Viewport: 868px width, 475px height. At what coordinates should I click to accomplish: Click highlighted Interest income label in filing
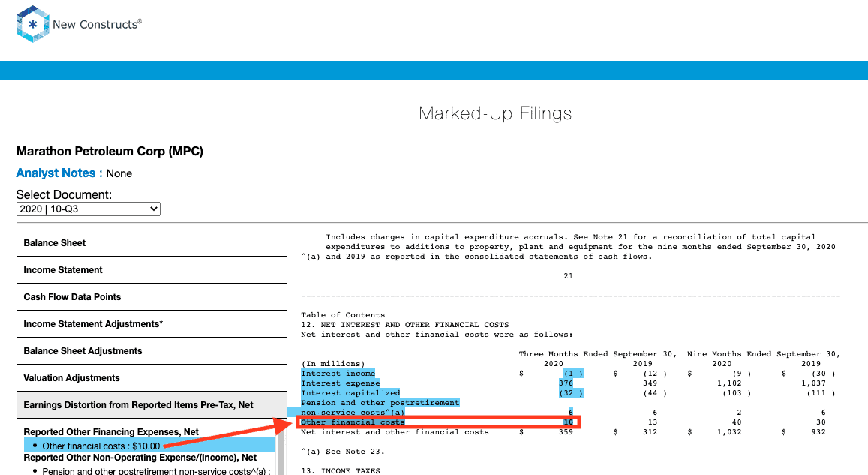(x=338, y=374)
